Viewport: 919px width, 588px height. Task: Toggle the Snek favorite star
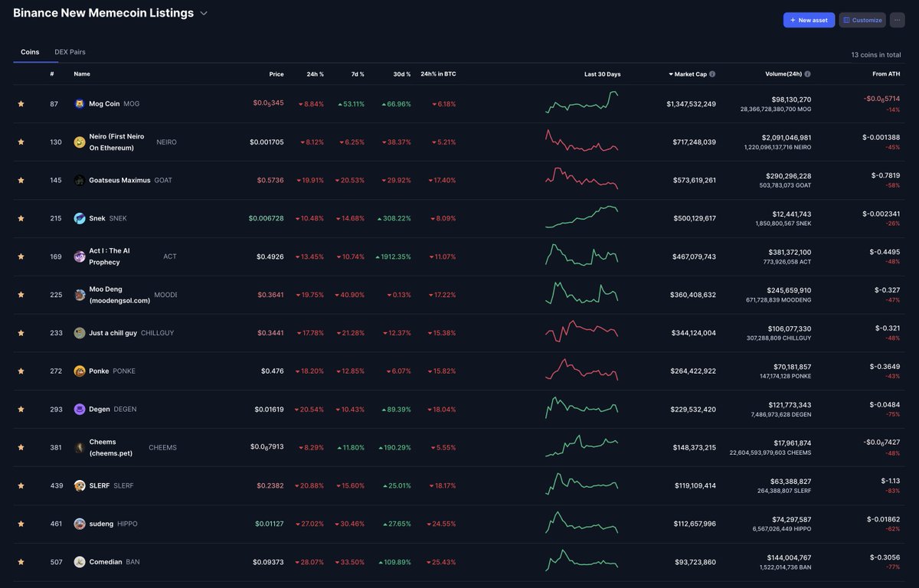point(21,218)
